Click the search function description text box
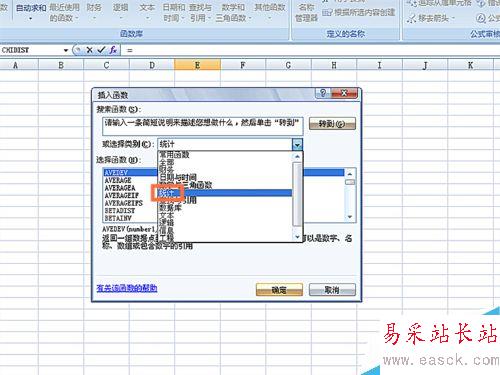Screen dimensions: 500x375 point(203,126)
